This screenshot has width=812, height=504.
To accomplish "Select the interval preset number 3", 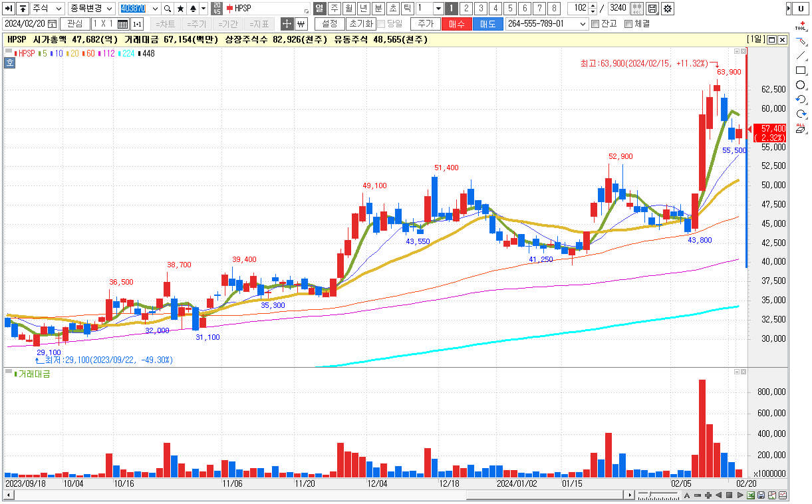I will 481,9.
